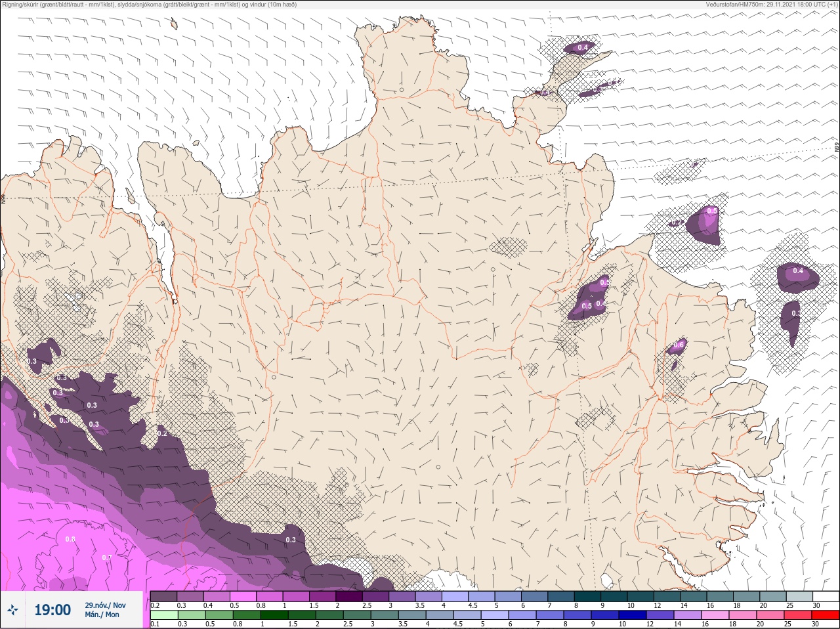Click the white 30 swatch in top legend row

point(826,596)
